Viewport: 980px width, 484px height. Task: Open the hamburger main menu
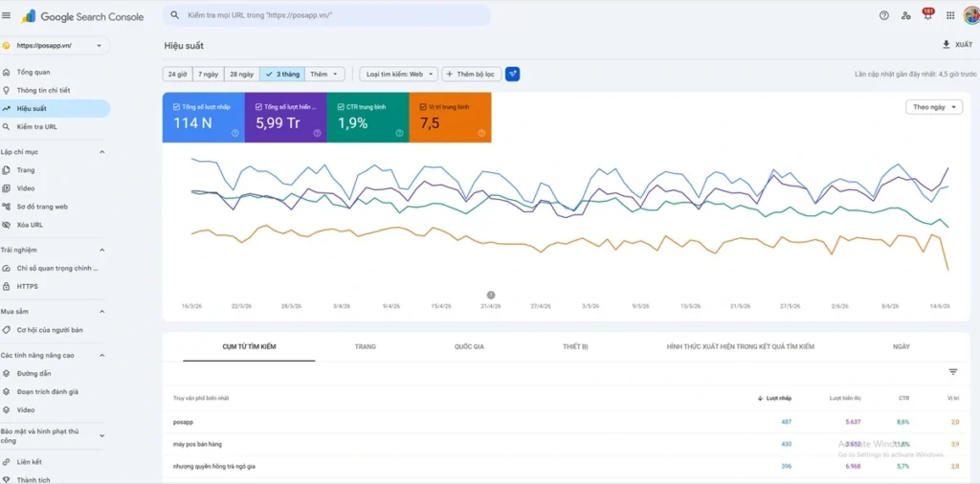[7, 15]
